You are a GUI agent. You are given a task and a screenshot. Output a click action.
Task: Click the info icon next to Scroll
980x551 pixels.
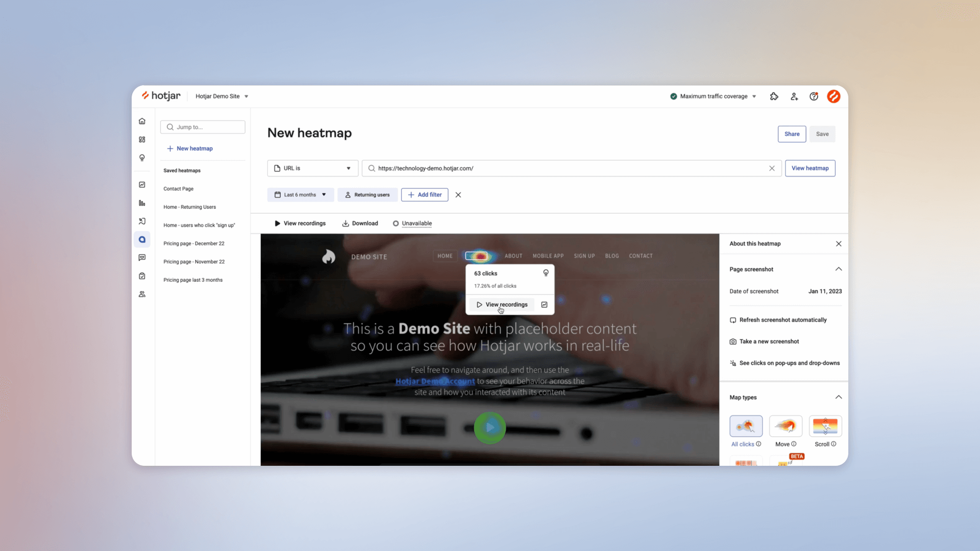pos(834,444)
